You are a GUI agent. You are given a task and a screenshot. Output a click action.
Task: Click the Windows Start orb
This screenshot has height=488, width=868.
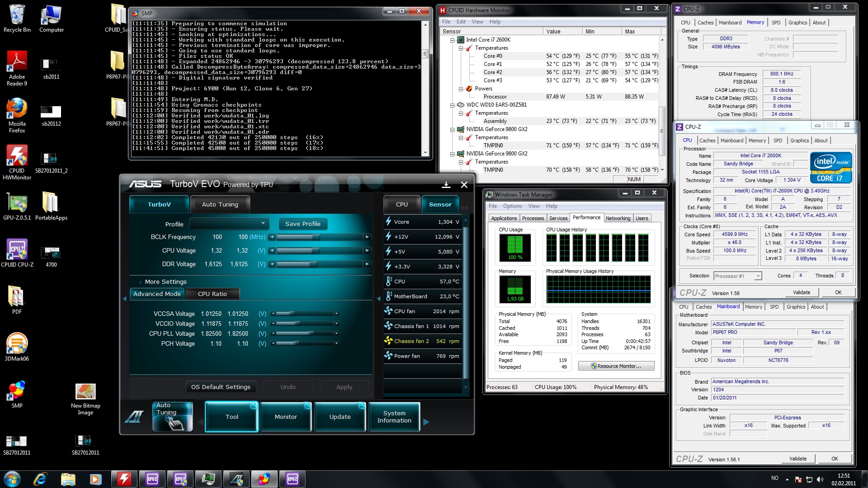click(12, 479)
